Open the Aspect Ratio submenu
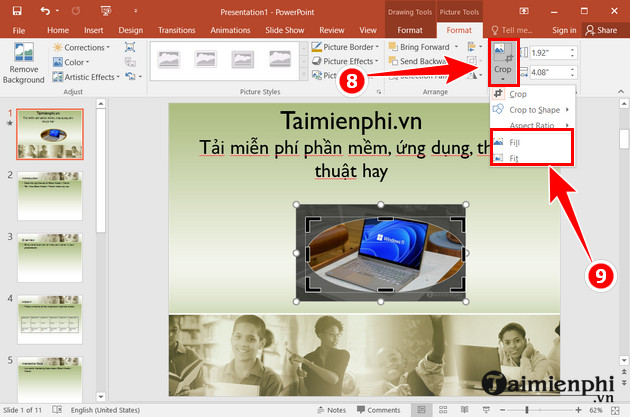This screenshot has height=417, width=630. 533,125
